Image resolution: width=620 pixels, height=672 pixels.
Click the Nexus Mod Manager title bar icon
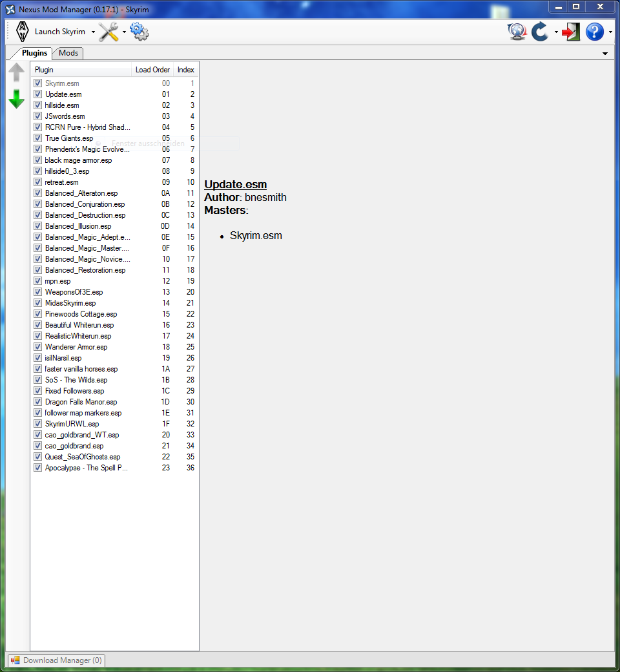click(x=10, y=10)
